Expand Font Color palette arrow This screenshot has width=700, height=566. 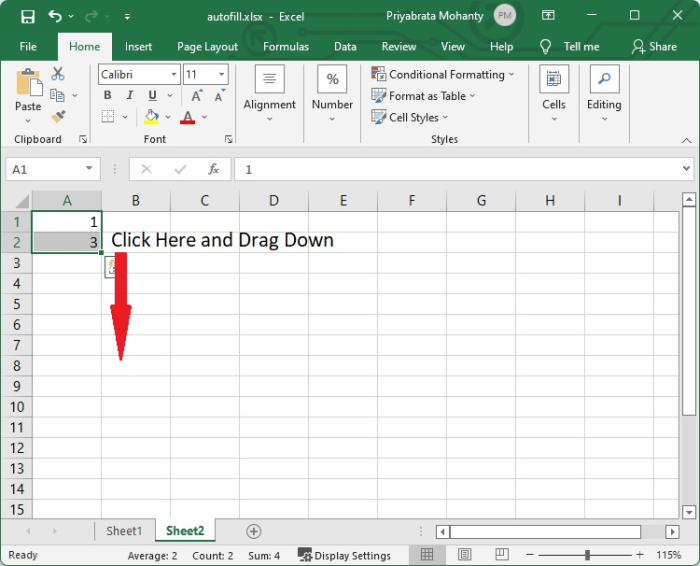(204, 117)
